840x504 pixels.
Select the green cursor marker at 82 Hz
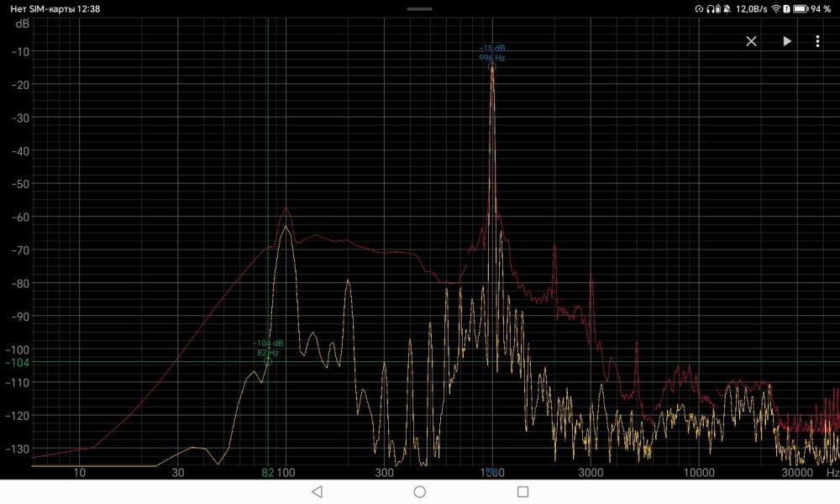coord(268,363)
